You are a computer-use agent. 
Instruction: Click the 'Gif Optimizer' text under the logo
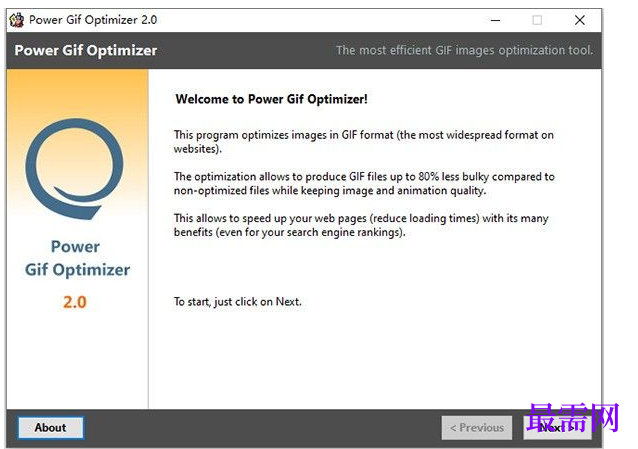77,270
